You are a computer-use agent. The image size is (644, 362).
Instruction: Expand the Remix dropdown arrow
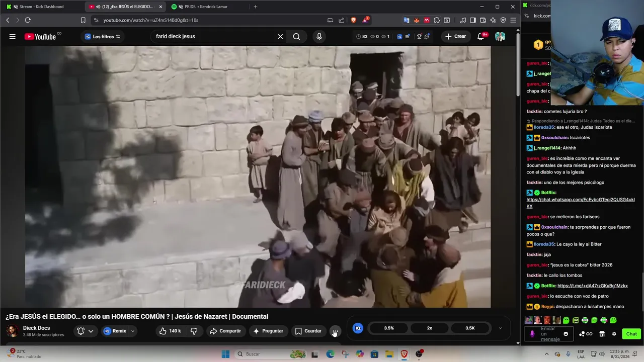[133, 331]
